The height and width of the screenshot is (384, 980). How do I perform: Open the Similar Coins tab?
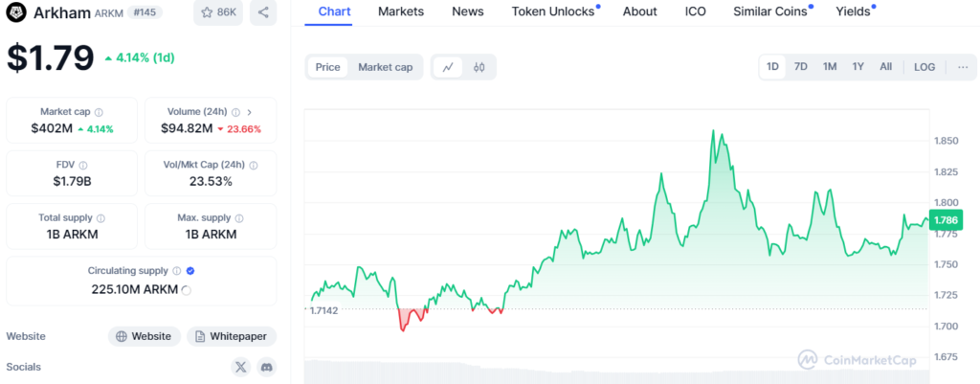(x=770, y=11)
